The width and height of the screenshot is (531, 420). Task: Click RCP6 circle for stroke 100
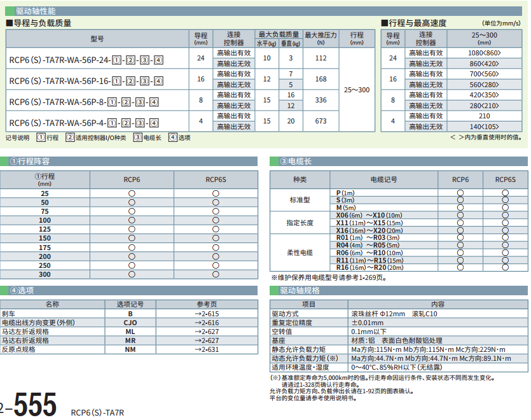pyautogui.click(x=132, y=220)
